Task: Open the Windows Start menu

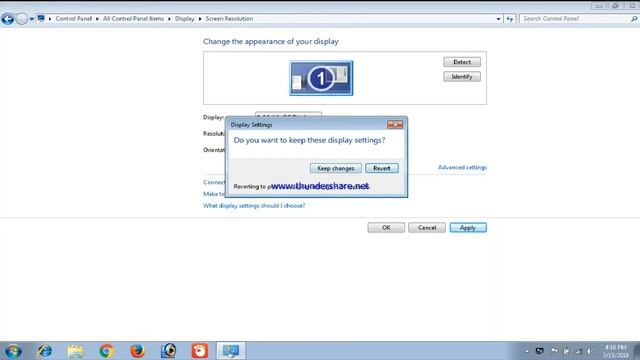Action: (13, 351)
